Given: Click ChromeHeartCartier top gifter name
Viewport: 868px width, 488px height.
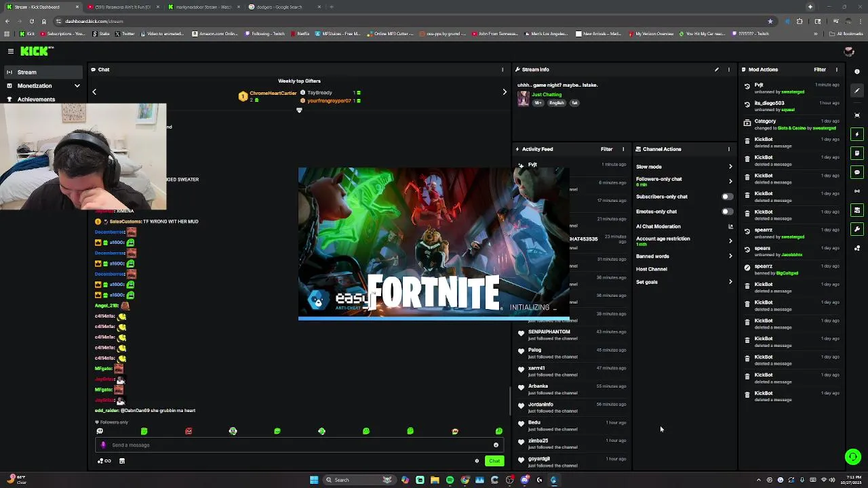Looking at the screenshot, I should 273,93.
